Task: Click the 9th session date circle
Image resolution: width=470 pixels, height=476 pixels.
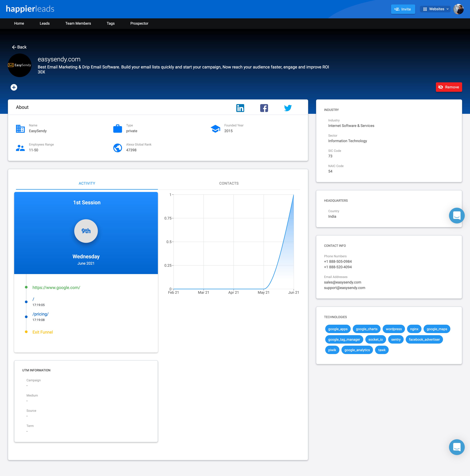Action: (x=86, y=231)
